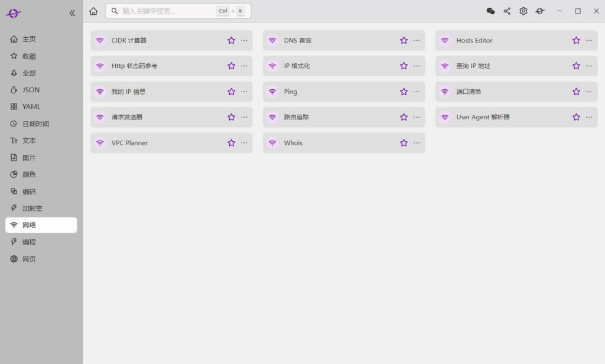Switch to 加解密 category in sidebar

pos(32,209)
